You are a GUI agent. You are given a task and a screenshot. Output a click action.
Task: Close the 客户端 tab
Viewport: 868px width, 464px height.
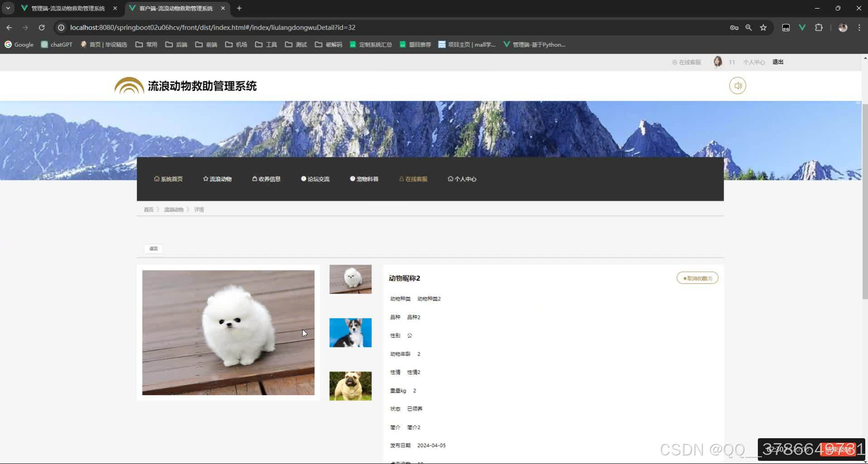click(x=223, y=8)
